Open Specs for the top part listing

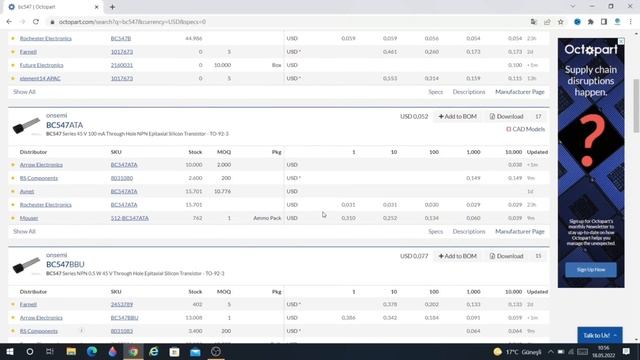tap(436, 92)
